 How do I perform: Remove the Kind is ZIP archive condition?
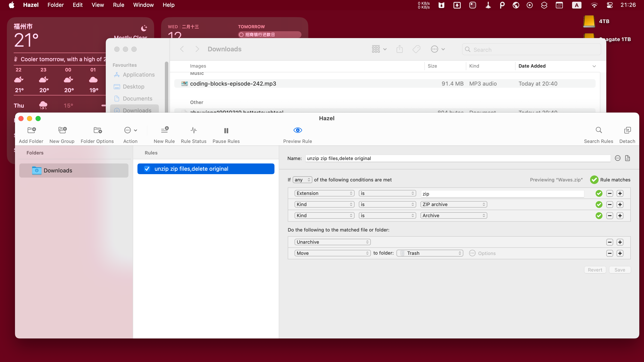(610, 204)
